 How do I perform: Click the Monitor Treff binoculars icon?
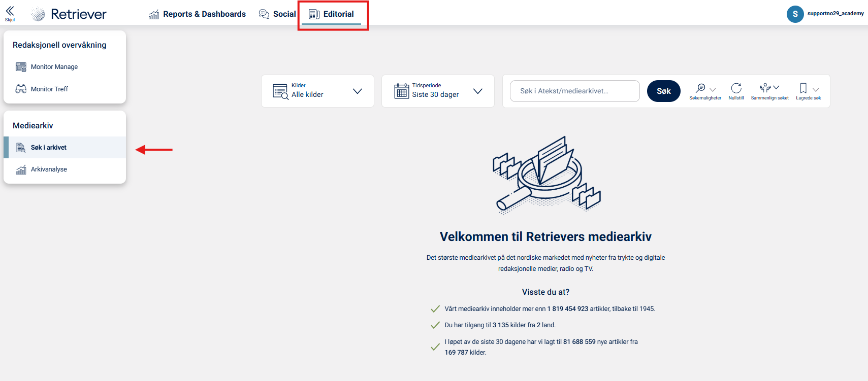[21, 89]
